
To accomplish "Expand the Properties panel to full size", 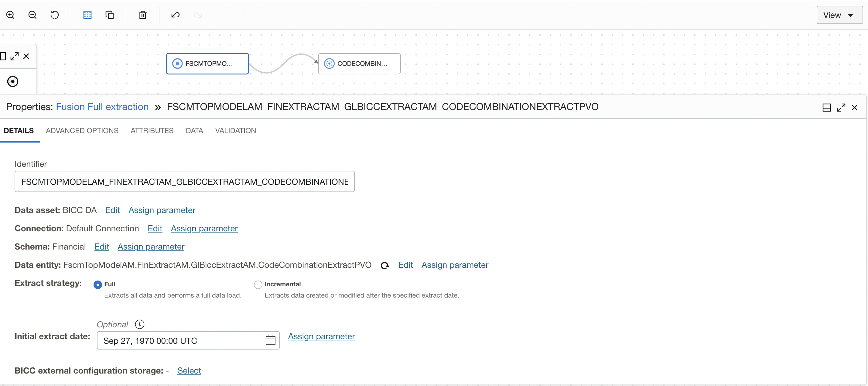I will click(841, 108).
